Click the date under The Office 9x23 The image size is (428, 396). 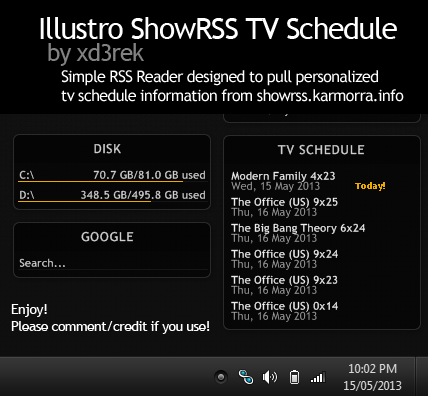click(x=274, y=290)
